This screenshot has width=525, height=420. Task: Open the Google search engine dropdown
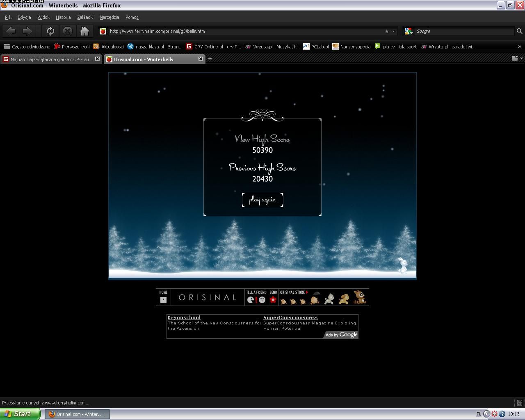point(409,31)
